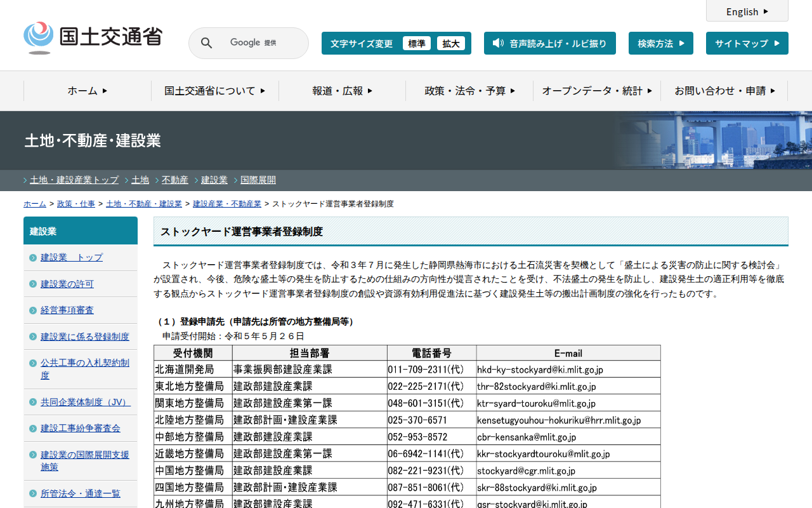
Task: Click bullet icon beside 建設業の許可
Action: tap(33, 284)
